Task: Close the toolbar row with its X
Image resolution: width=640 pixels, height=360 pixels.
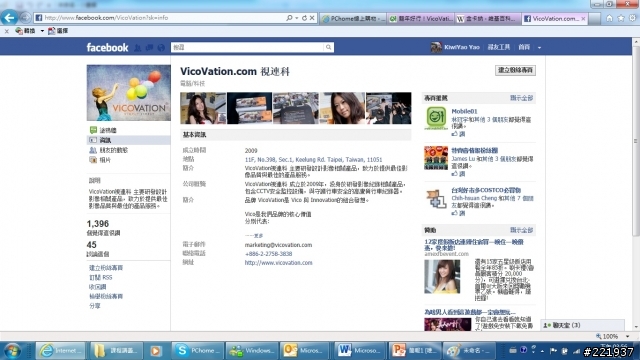Action: [6, 31]
